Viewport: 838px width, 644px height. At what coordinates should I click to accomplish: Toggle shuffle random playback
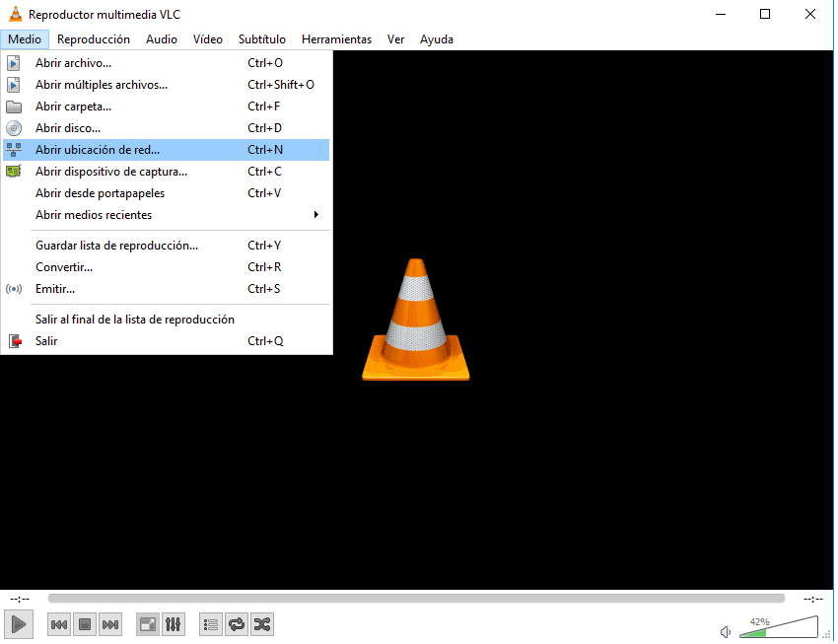click(x=262, y=624)
